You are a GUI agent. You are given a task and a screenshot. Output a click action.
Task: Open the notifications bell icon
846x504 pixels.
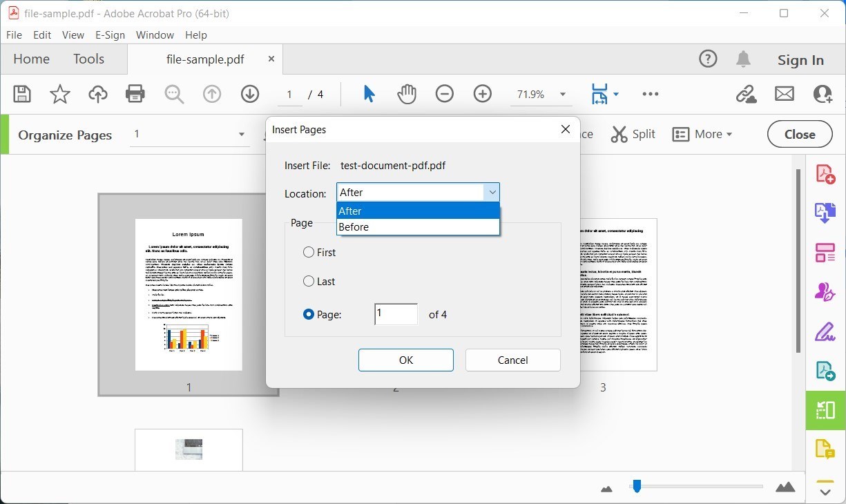click(743, 59)
